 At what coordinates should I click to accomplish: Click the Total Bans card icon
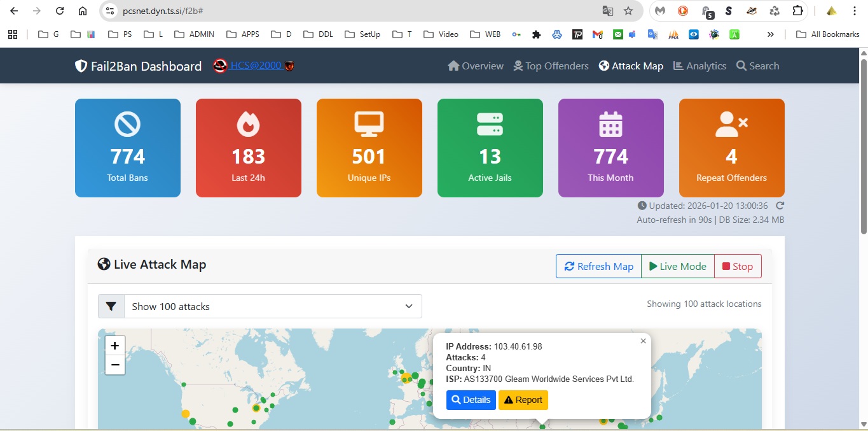127,124
